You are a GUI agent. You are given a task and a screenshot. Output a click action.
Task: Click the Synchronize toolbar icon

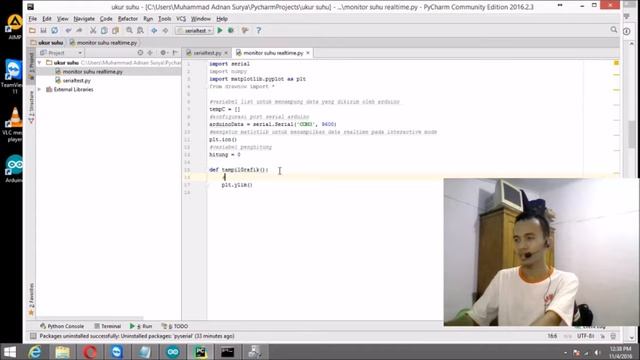tap(54, 31)
